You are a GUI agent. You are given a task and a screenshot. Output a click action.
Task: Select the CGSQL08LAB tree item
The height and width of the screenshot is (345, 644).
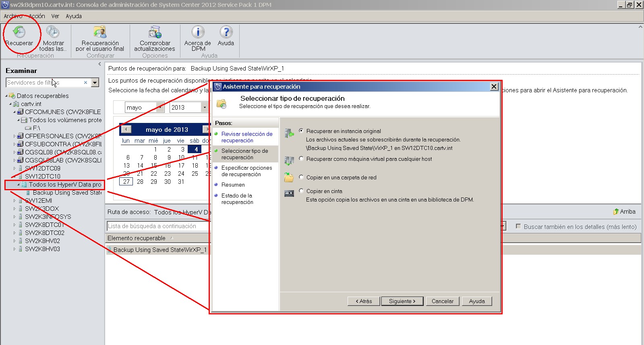coord(63,160)
